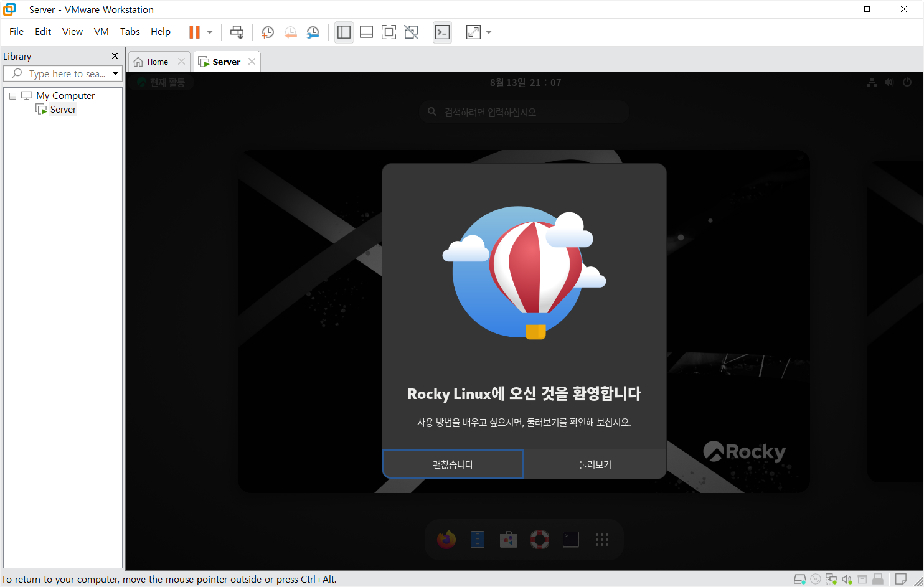The height and width of the screenshot is (587, 924).
Task: Click the 둘러보기 (Take Tour) button
Action: (595, 464)
